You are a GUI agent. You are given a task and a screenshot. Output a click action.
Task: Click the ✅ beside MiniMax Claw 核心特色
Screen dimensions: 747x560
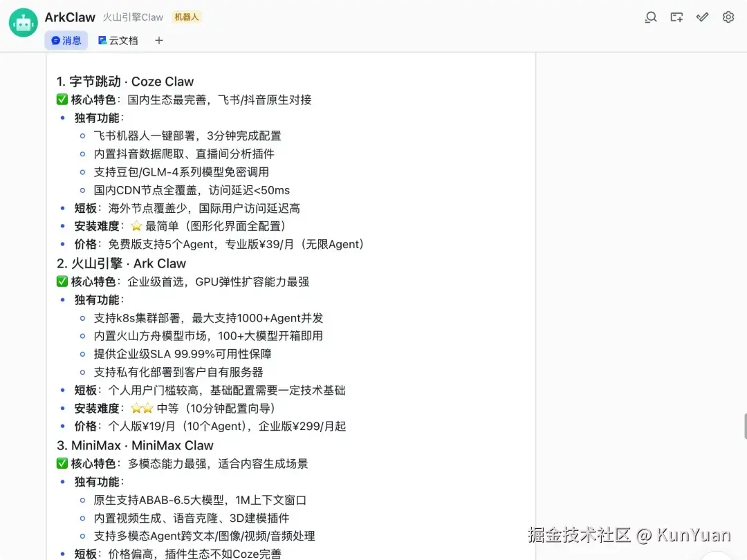pyautogui.click(x=62, y=464)
